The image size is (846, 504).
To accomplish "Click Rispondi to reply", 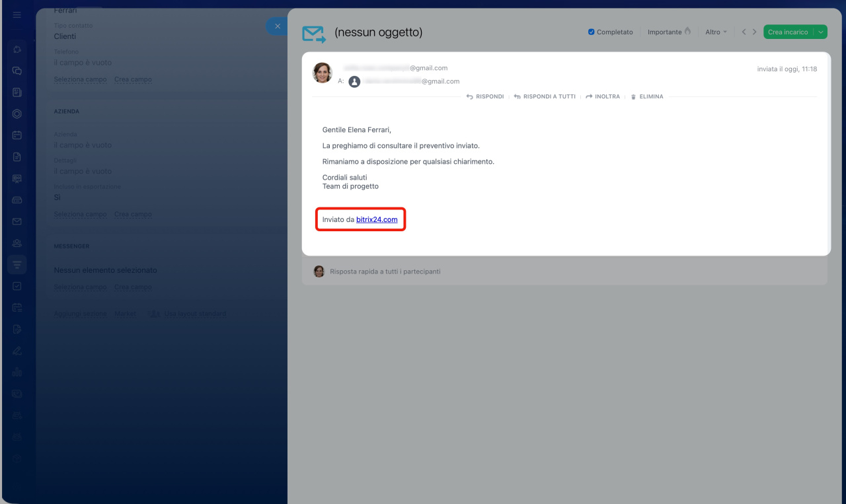I will tap(485, 96).
